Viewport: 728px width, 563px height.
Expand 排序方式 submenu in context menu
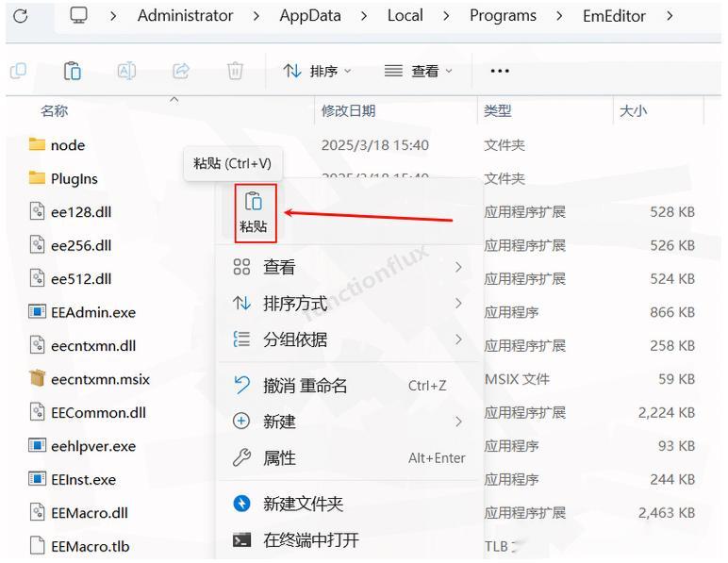coord(348,304)
